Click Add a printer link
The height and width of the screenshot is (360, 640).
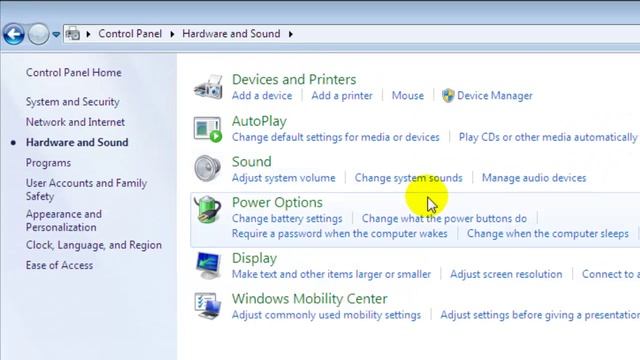[x=342, y=96]
